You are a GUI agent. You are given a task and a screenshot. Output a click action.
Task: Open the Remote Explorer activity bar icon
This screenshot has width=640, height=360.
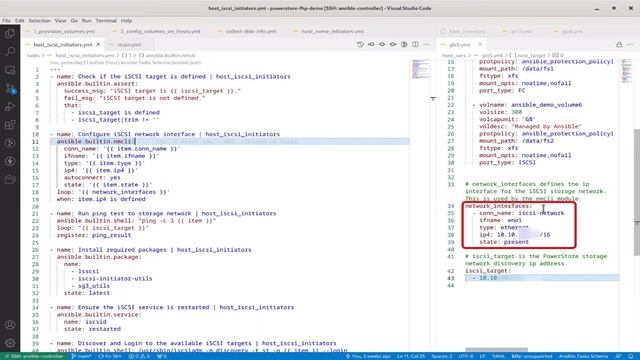click(10, 70)
